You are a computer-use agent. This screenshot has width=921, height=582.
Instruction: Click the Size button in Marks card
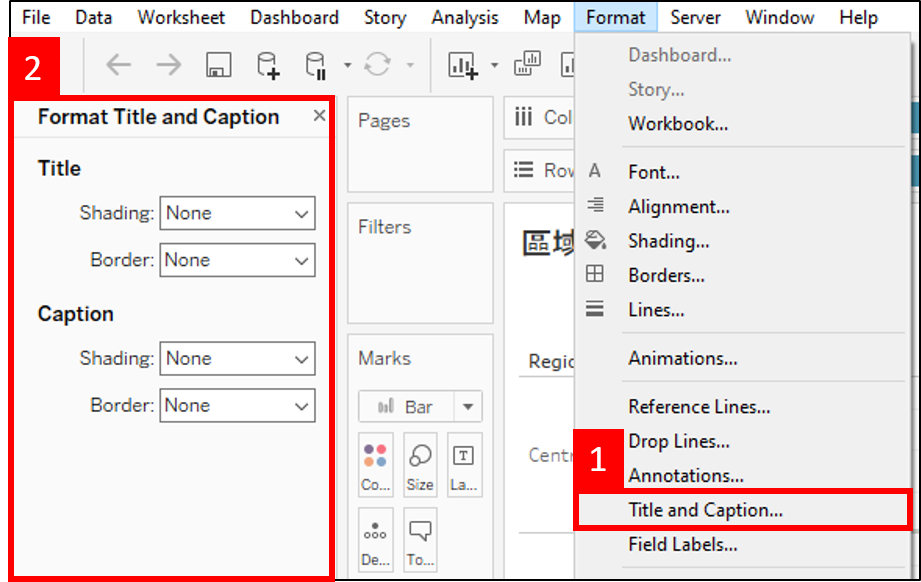(x=420, y=465)
